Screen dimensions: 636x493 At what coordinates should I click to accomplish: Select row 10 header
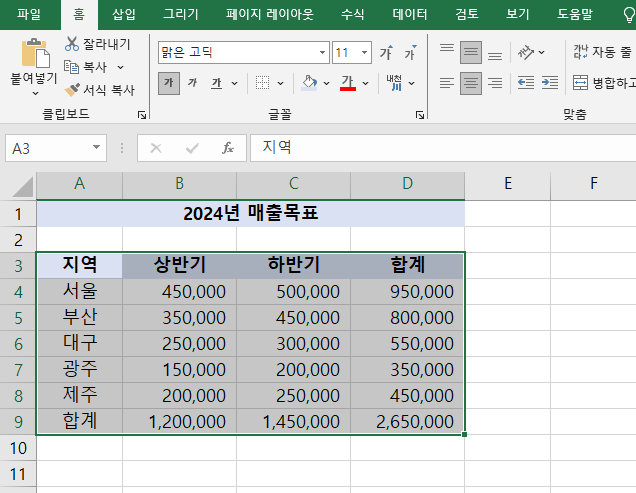[x=18, y=448]
